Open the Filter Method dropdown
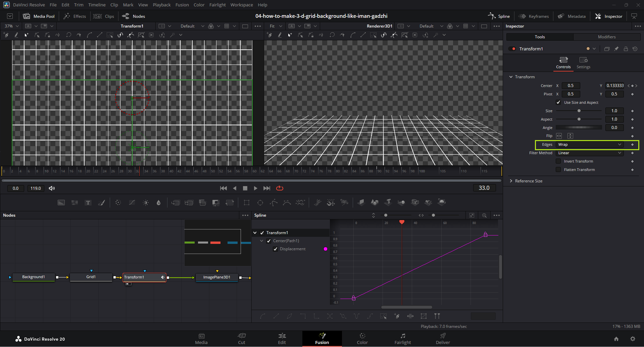The width and height of the screenshot is (644, 347). click(589, 153)
